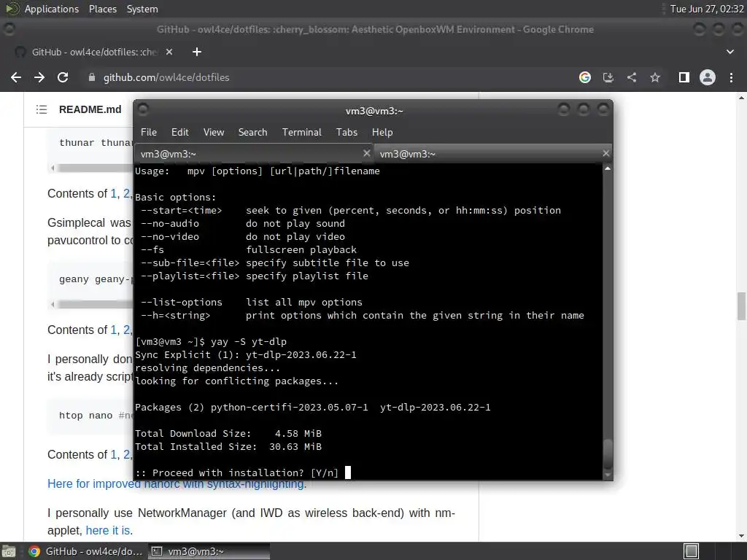The image size is (747, 560).
Task: Go back in Chrome browser
Action: pos(16,77)
